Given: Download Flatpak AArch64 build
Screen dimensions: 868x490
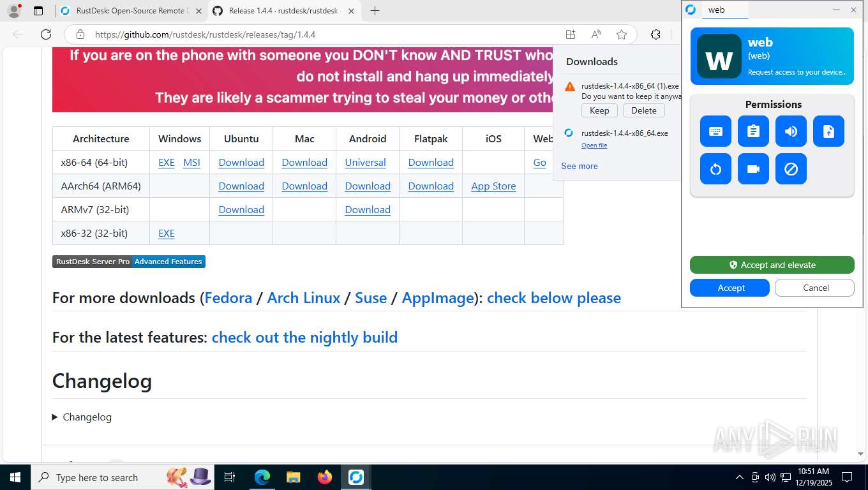Looking at the screenshot, I should pyautogui.click(x=431, y=186).
